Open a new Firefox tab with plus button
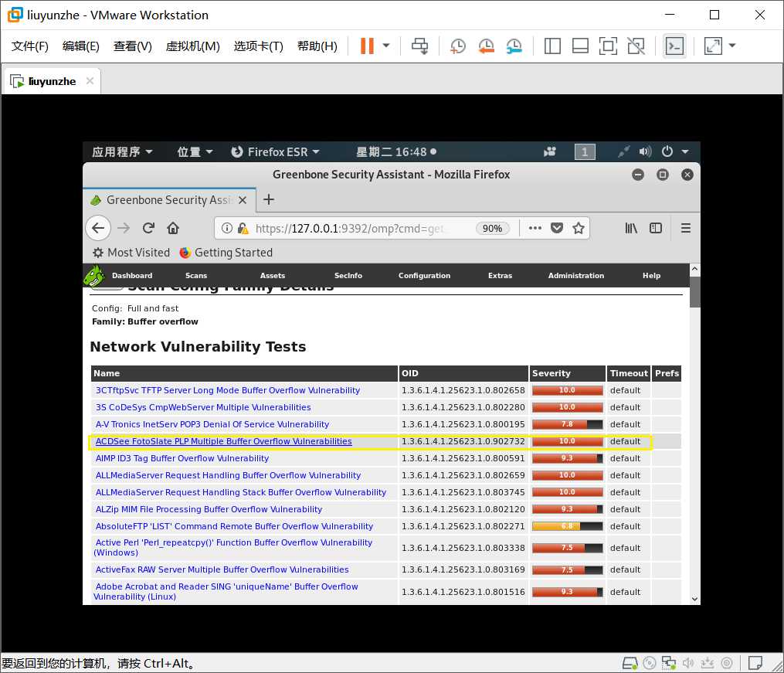 tap(269, 199)
